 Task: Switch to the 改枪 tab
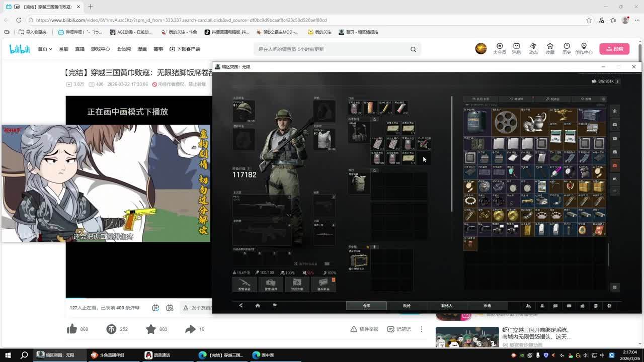coord(407,306)
